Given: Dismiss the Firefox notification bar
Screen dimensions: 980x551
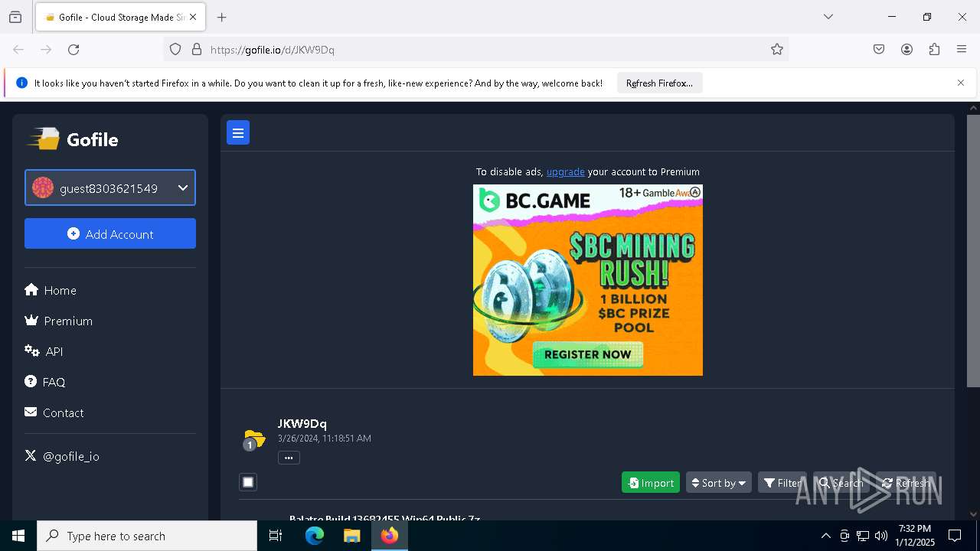Looking at the screenshot, I should point(961,83).
